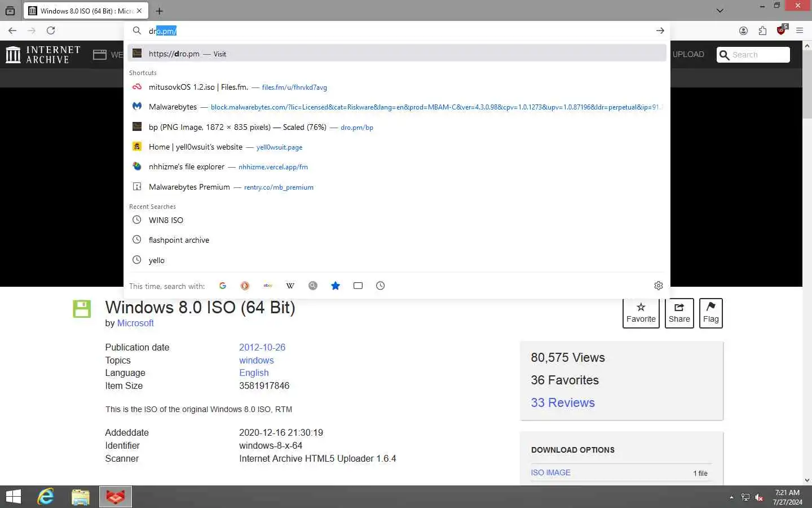Select yell0wsuit's website shortcut
The width and height of the screenshot is (812, 508).
click(x=397, y=147)
